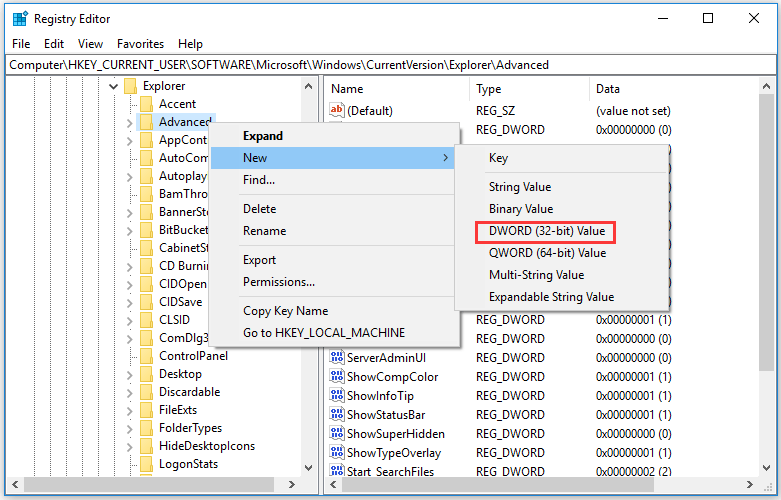Create a new Multi-String Value
The width and height of the screenshot is (781, 500).
pos(562,275)
